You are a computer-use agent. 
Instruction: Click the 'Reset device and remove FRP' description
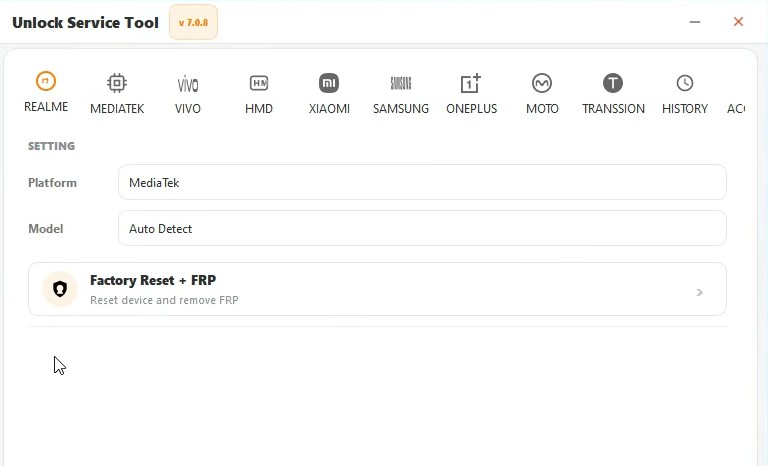coord(164,300)
